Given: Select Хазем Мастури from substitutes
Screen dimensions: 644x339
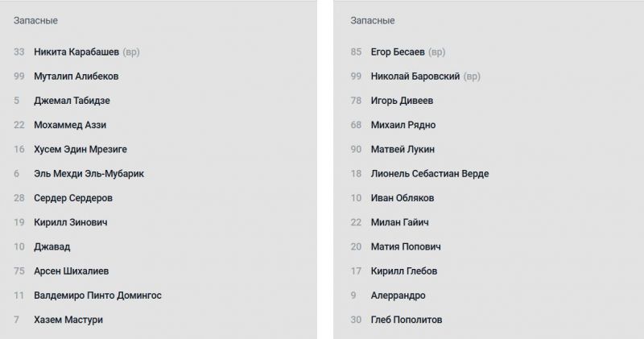Looking at the screenshot, I should coord(68,320).
